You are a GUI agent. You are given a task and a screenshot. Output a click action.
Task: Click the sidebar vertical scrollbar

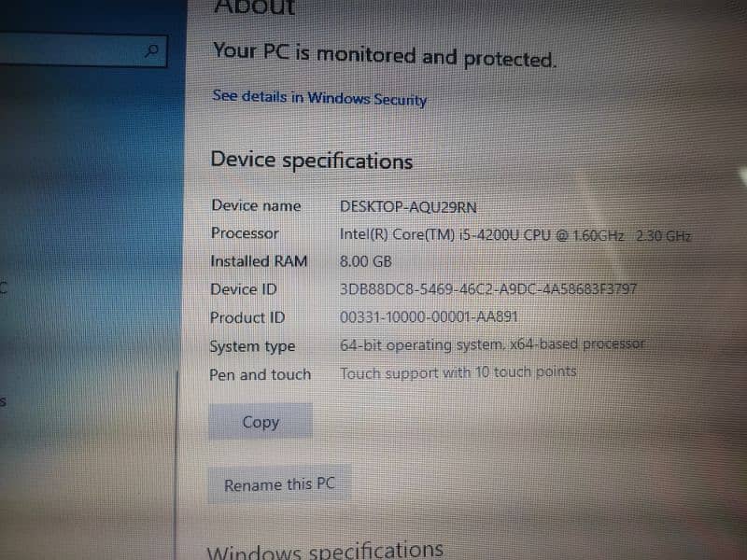[176, 464]
